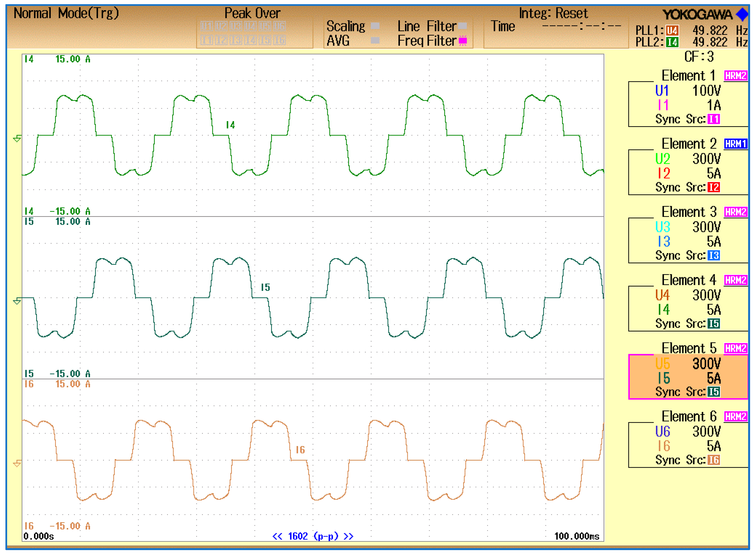Click the I4 waveform zero-level arrow marker

click(x=17, y=138)
